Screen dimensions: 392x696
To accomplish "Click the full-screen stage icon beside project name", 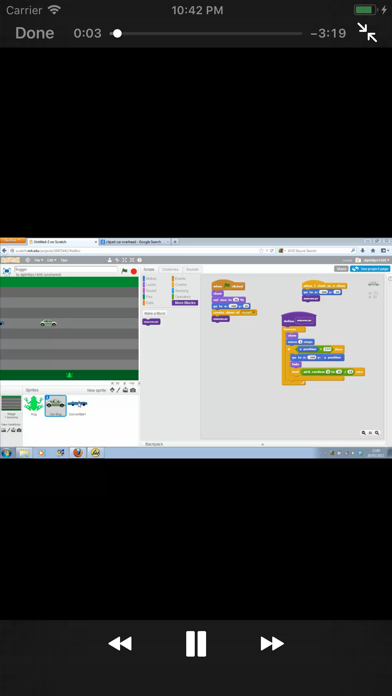I will click(7, 271).
